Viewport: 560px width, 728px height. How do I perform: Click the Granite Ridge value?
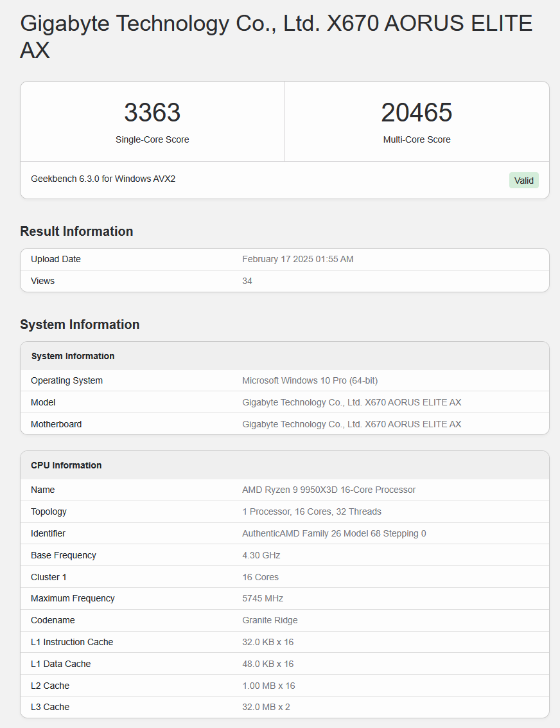(x=270, y=620)
